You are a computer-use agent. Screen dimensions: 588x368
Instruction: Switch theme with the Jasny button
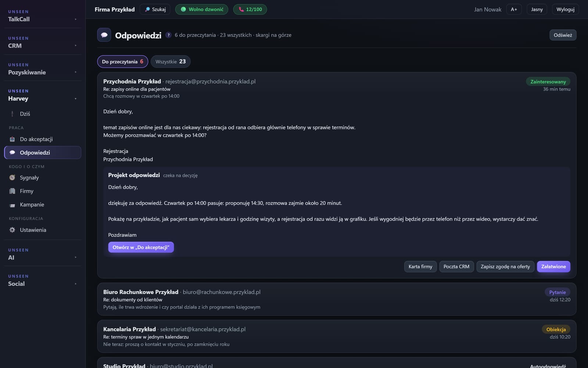tap(537, 9)
